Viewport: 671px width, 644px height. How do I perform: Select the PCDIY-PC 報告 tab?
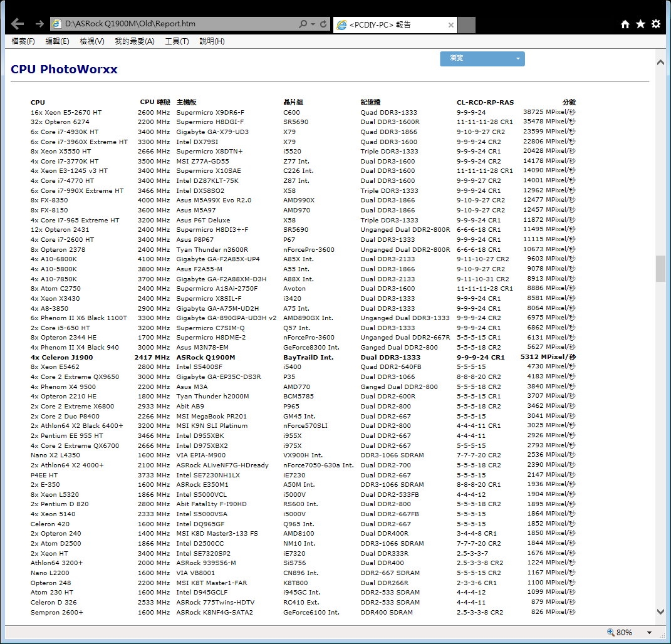pos(395,25)
